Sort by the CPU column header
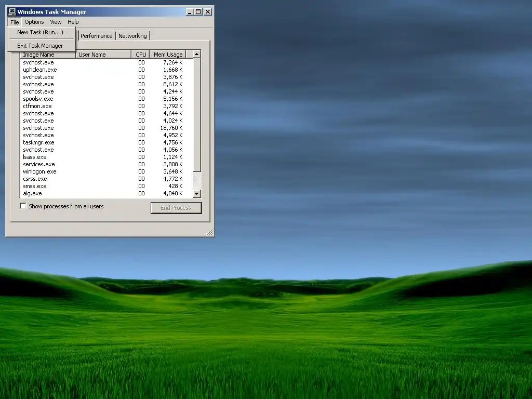Screen dimensions: 532x399 (x=140, y=54)
